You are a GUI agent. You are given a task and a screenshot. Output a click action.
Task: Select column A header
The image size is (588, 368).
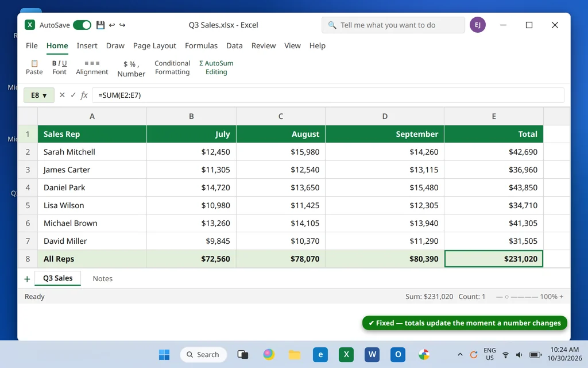click(x=92, y=116)
